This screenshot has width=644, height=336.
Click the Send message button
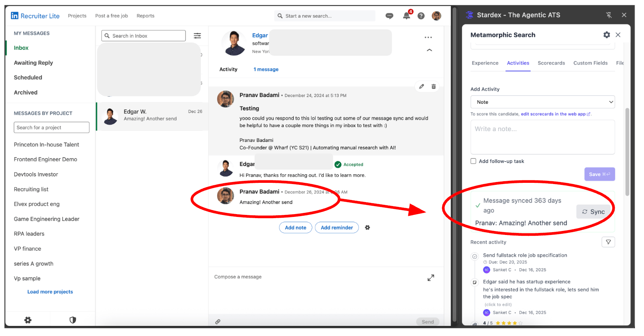click(428, 322)
